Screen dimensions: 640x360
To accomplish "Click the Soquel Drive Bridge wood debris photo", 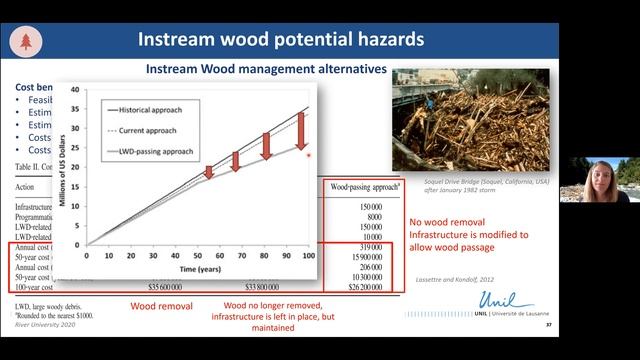I will coord(471,120).
